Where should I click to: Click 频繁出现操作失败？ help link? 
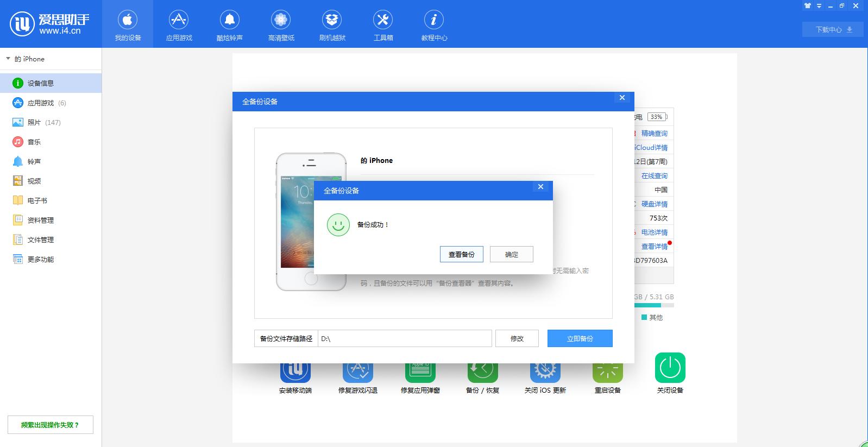click(x=50, y=425)
